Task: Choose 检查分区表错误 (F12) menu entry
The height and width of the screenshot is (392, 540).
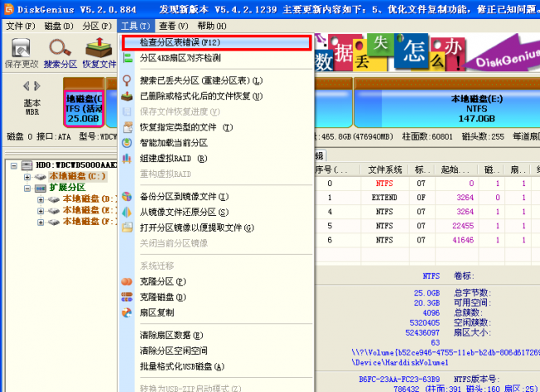Action: coord(217,42)
